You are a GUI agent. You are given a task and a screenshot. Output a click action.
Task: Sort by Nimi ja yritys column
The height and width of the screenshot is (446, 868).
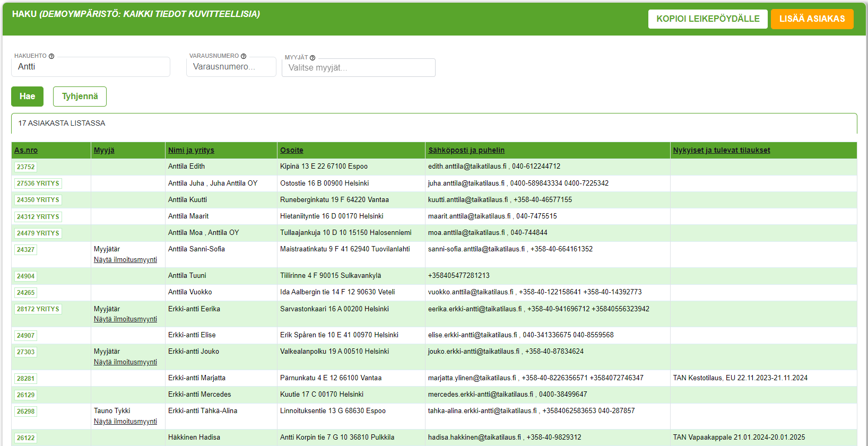point(191,150)
